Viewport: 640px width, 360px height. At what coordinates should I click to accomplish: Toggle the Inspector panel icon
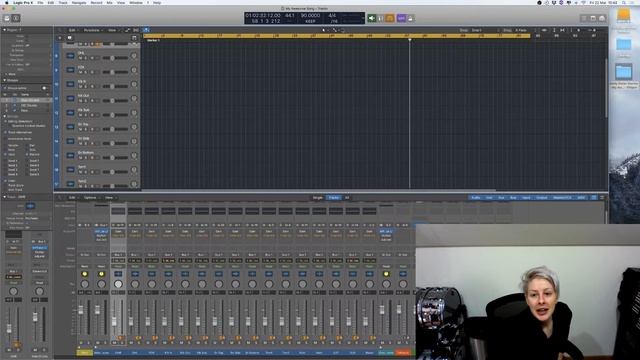point(16,18)
